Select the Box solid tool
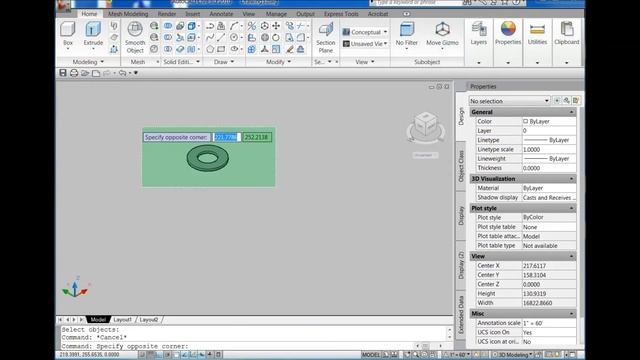Image resolution: width=640 pixels, height=360 pixels. pos(68,33)
